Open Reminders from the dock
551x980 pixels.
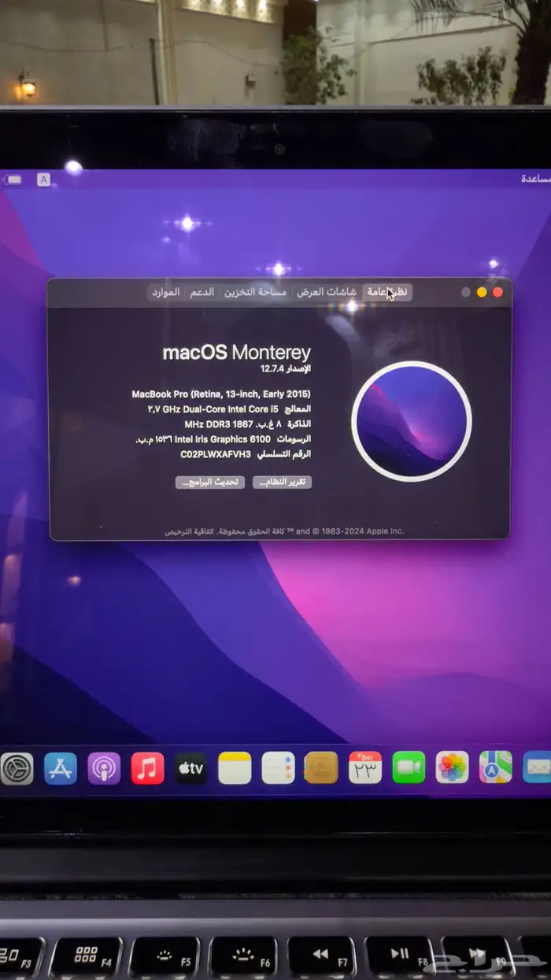[278, 767]
